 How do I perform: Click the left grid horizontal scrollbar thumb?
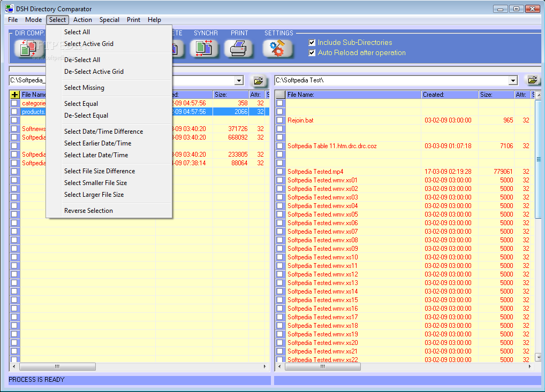pos(57,367)
